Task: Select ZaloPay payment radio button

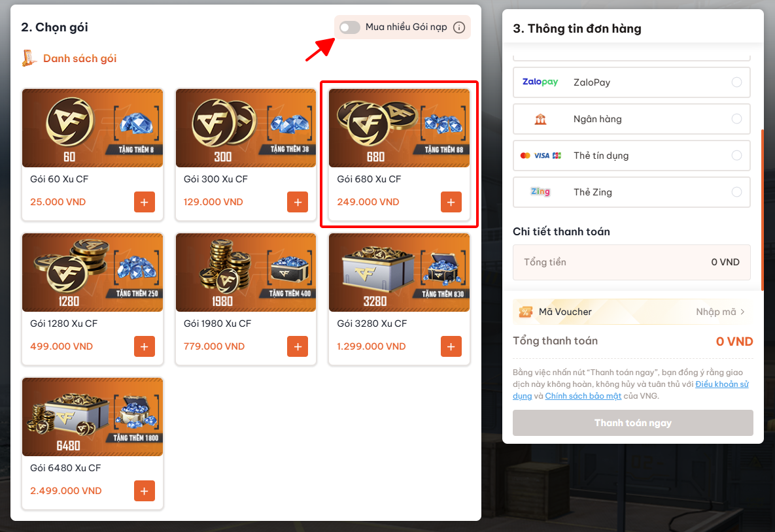Action: (x=736, y=82)
